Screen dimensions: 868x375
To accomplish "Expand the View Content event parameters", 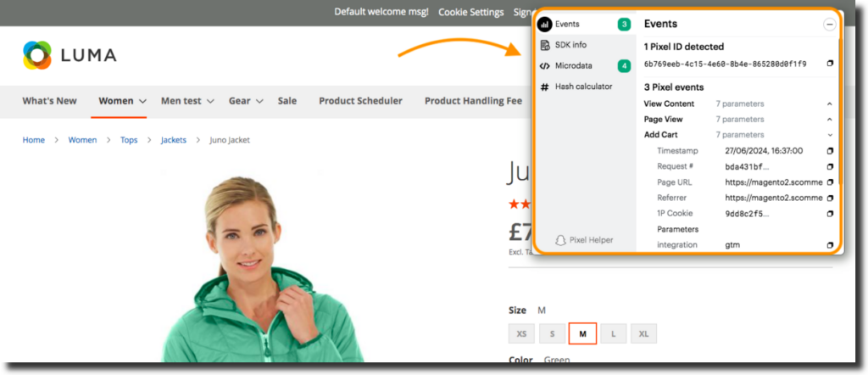I will point(829,104).
